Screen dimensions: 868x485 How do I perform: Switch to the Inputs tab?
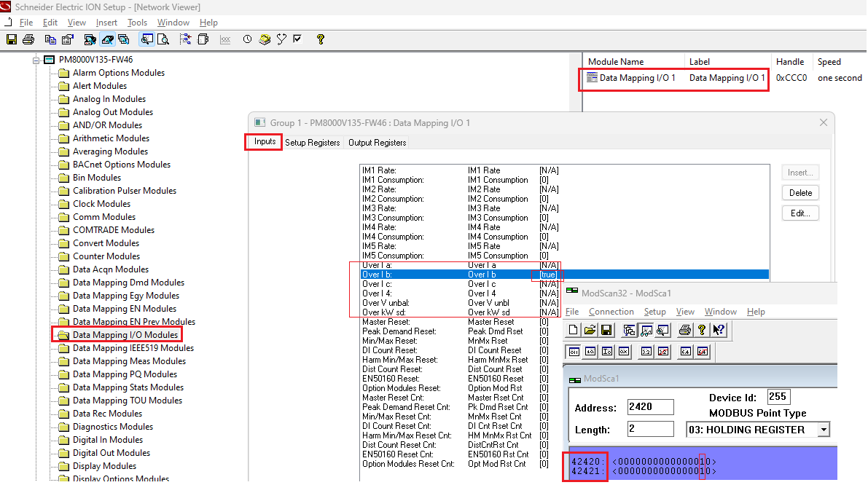pos(265,141)
